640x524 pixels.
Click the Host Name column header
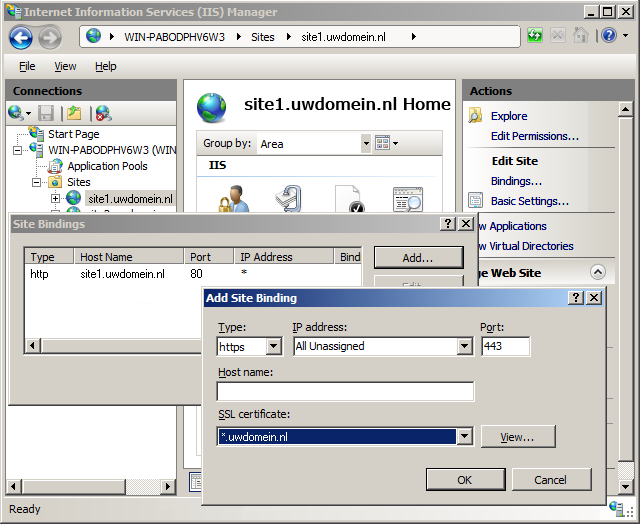(x=129, y=257)
